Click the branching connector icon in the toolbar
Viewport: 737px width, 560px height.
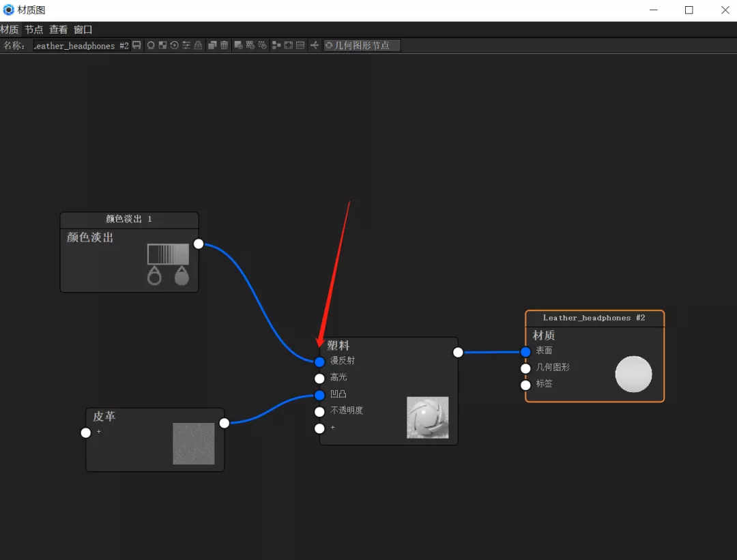point(315,45)
